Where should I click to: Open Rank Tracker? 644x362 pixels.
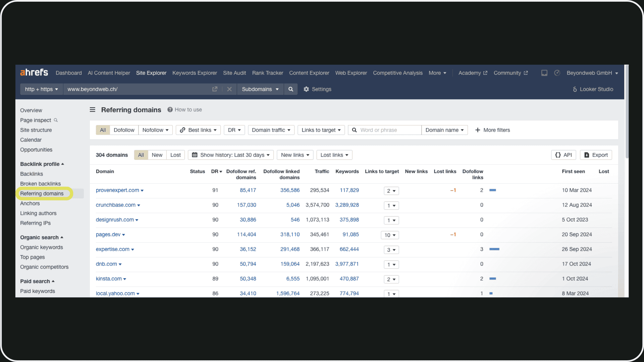pyautogui.click(x=268, y=73)
